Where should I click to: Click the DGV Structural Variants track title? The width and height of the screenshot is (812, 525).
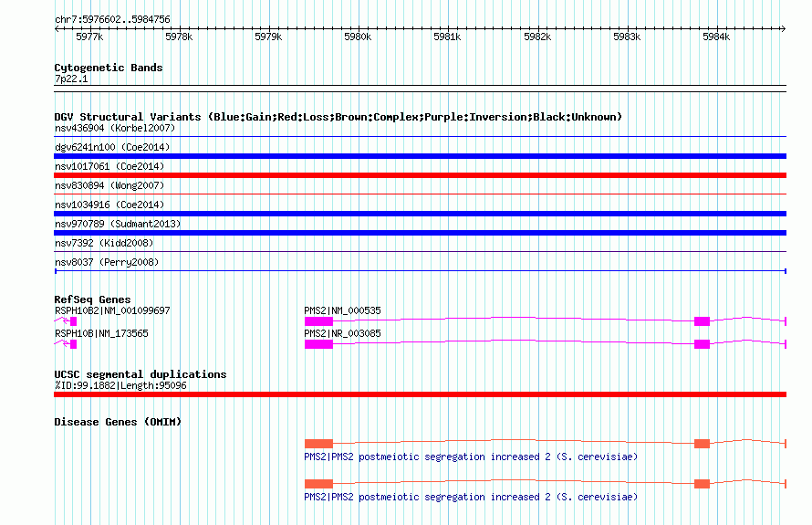pos(338,117)
